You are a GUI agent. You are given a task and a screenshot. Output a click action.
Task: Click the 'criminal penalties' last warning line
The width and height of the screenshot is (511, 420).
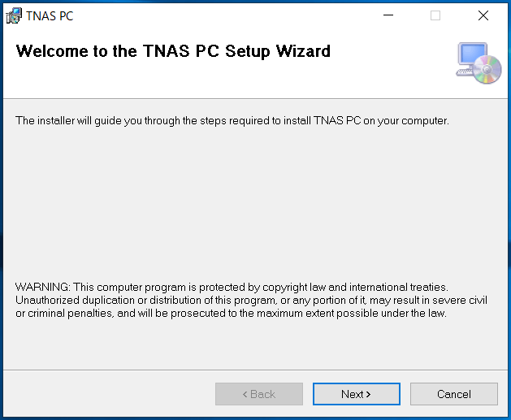(x=231, y=313)
